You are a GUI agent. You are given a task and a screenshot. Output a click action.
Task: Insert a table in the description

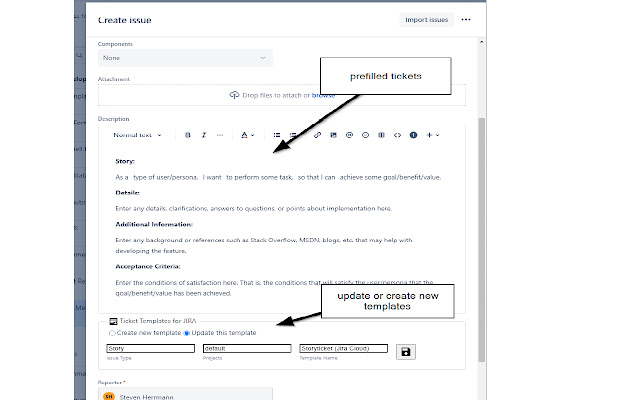pos(381,135)
